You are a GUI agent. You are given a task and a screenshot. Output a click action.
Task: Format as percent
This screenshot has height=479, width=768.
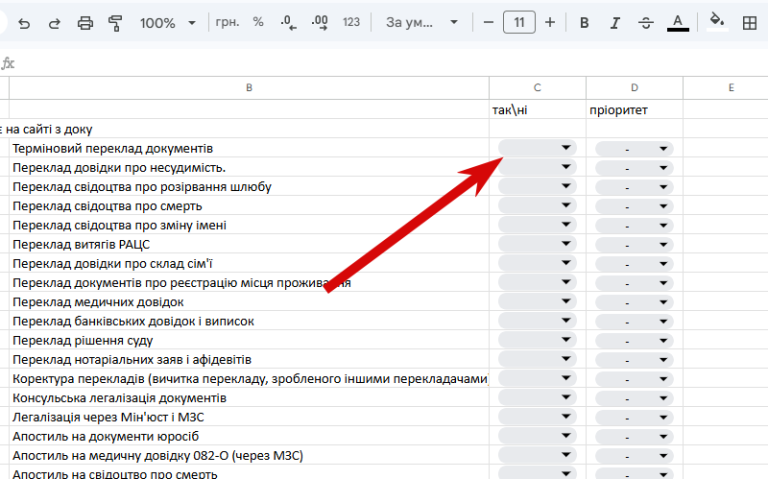pos(258,22)
